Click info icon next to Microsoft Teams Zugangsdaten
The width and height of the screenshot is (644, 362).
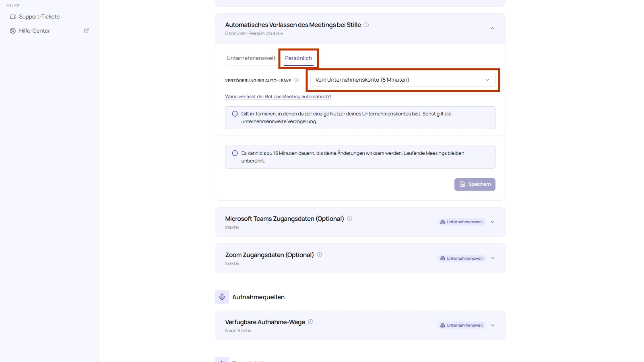pyautogui.click(x=350, y=218)
